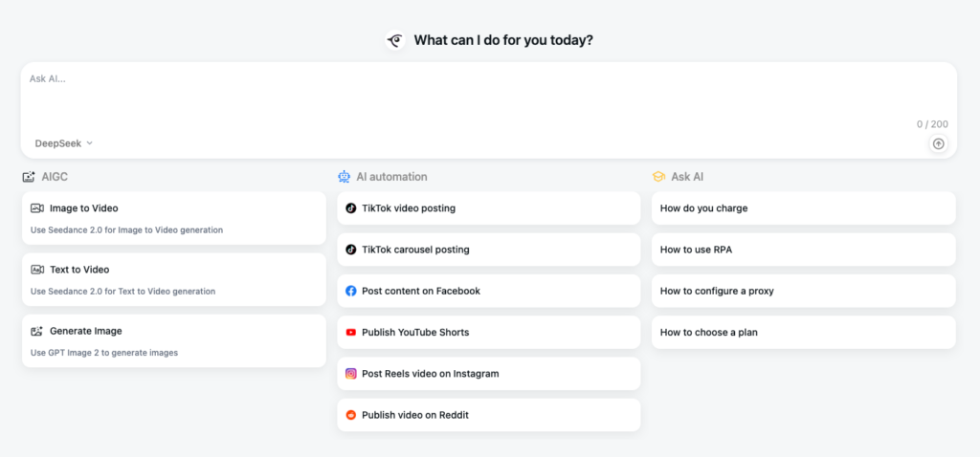Image resolution: width=980 pixels, height=457 pixels.
Task: Open the Generate Image card
Action: point(174,340)
